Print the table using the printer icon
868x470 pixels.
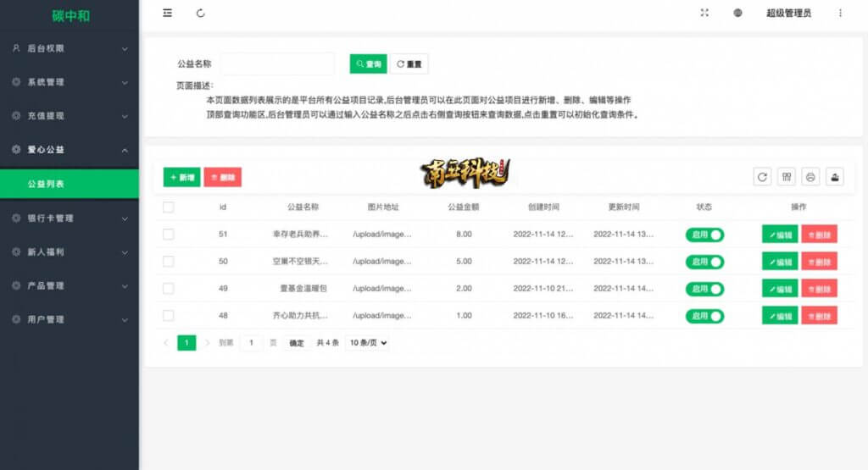pyautogui.click(x=810, y=177)
